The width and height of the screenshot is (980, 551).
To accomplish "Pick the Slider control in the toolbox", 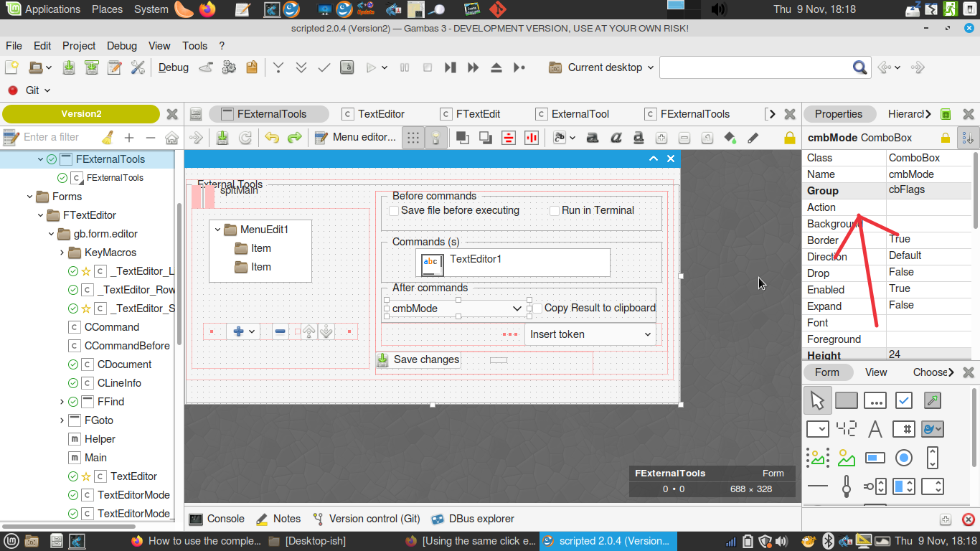I will 847,486.
